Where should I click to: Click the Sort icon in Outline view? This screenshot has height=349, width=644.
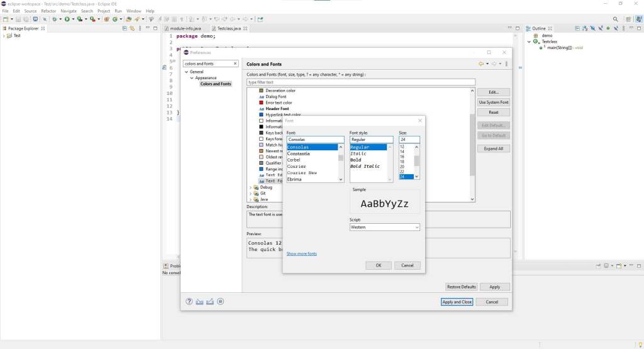[585, 28]
